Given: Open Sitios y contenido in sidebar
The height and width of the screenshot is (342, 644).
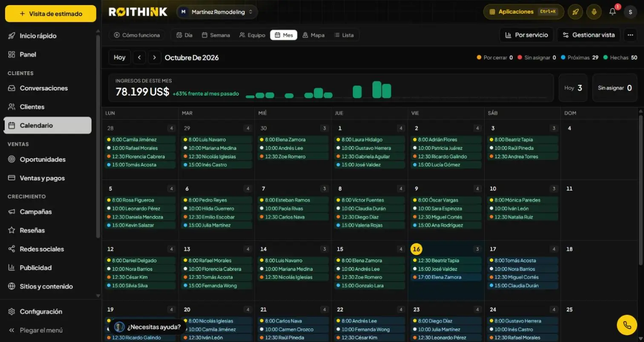Looking at the screenshot, I should [48, 287].
